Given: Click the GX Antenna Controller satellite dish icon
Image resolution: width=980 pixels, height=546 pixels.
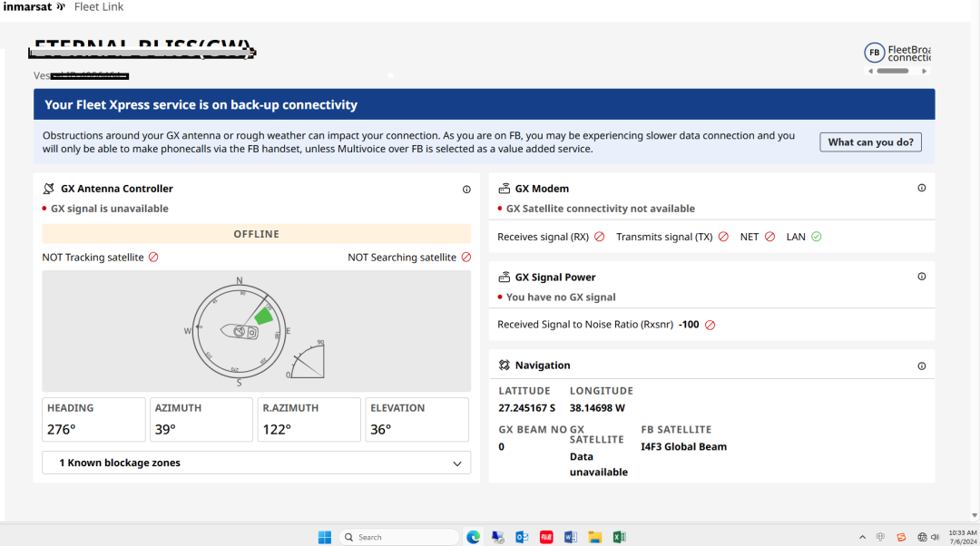Looking at the screenshot, I should pyautogui.click(x=49, y=189).
